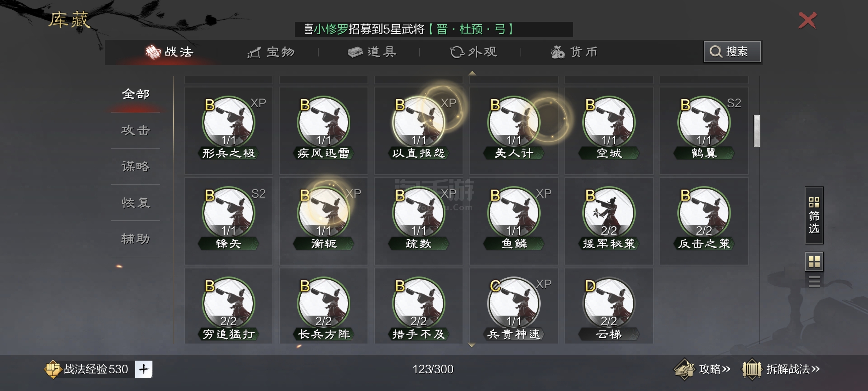Switch to the 货币 tab
The height and width of the screenshot is (391, 868).
click(574, 52)
